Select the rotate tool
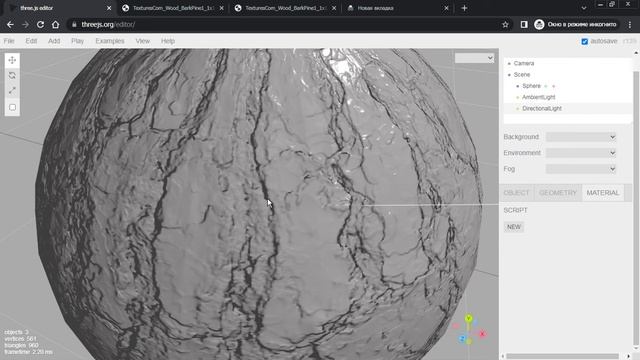 click(x=12, y=76)
